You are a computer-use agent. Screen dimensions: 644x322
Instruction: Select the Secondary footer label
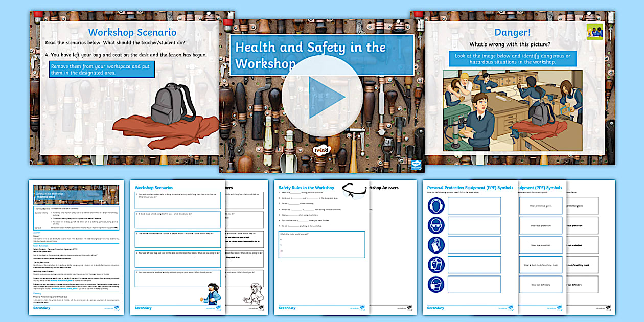pyautogui.click(x=144, y=307)
